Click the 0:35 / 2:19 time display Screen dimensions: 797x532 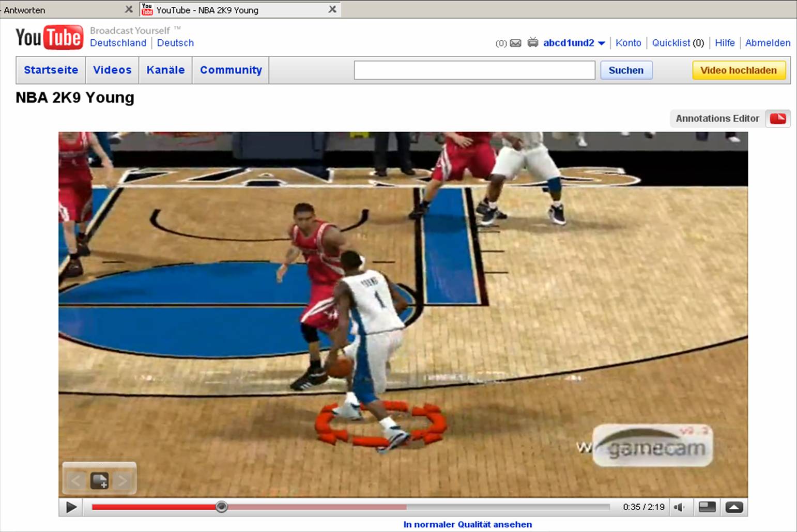pos(643,507)
